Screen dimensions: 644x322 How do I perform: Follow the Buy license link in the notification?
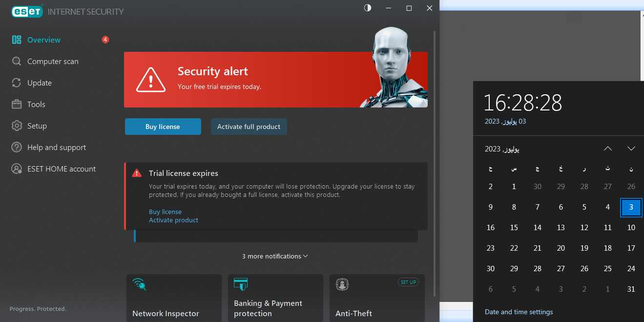(x=165, y=212)
